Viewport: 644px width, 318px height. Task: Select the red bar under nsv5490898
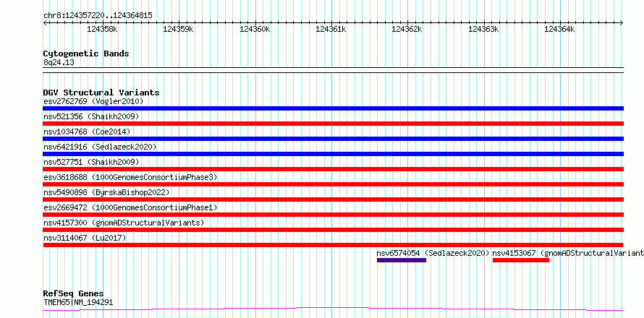[x=333, y=199]
